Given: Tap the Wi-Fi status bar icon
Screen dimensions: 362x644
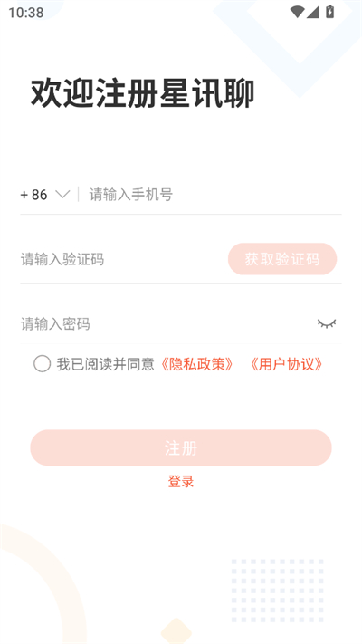Looking at the screenshot, I should pos(297,12).
